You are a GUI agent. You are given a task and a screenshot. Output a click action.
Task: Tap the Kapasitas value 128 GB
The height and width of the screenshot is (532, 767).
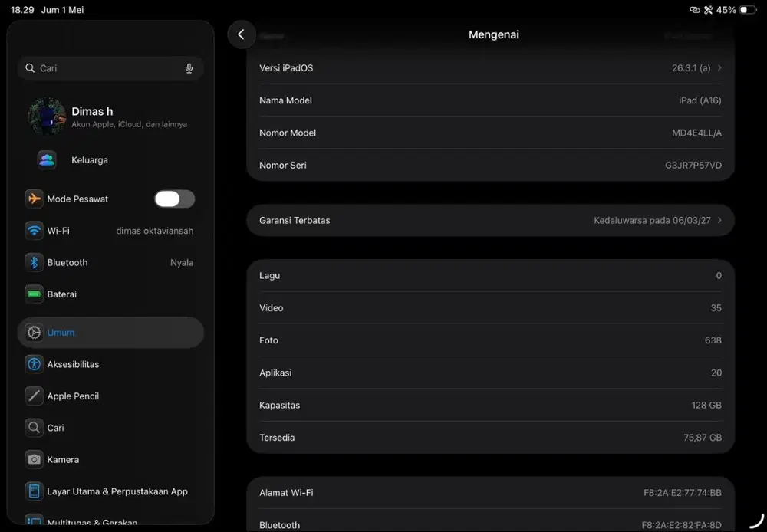[x=707, y=405]
